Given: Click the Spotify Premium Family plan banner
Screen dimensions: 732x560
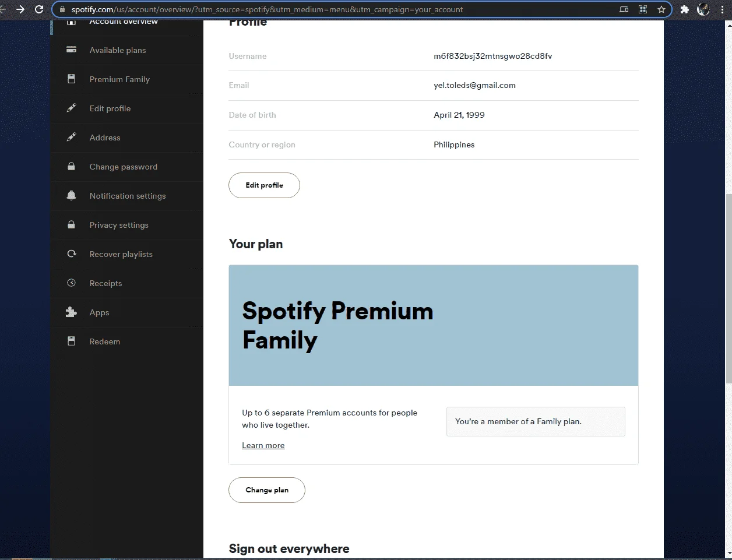Looking at the screenshot, I should (x=434, y=325).
